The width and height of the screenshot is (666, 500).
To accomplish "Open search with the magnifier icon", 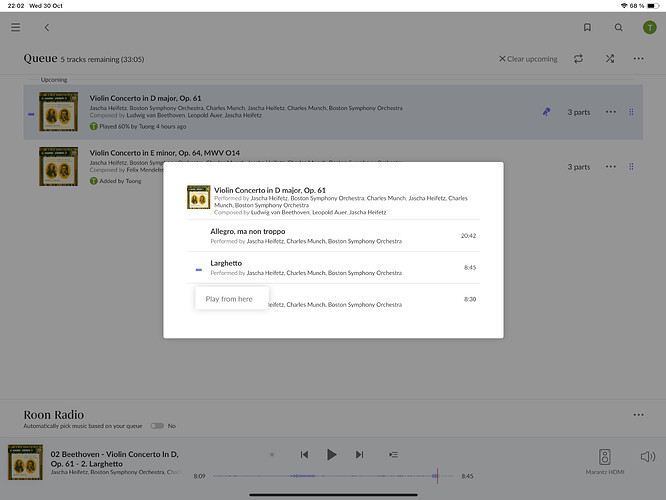I will [x=618, y=28].
